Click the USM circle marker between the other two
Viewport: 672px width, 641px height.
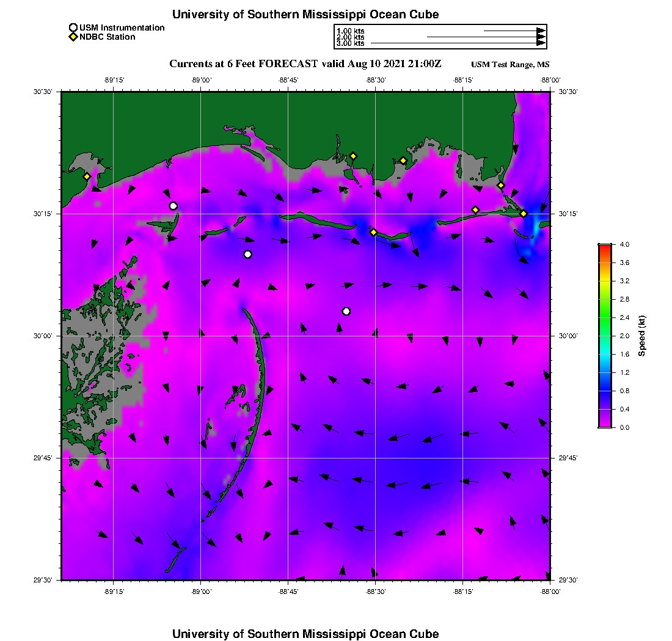point(247,255)
